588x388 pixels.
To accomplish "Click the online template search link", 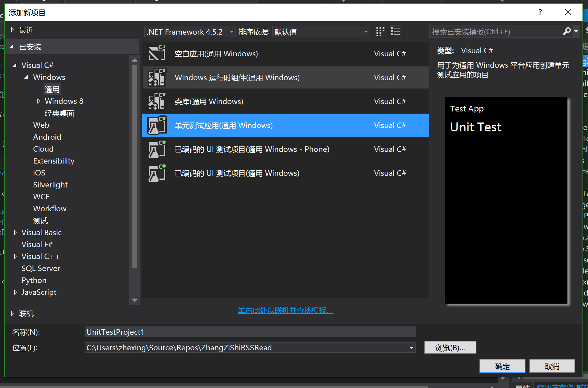I will pos(285,310).
